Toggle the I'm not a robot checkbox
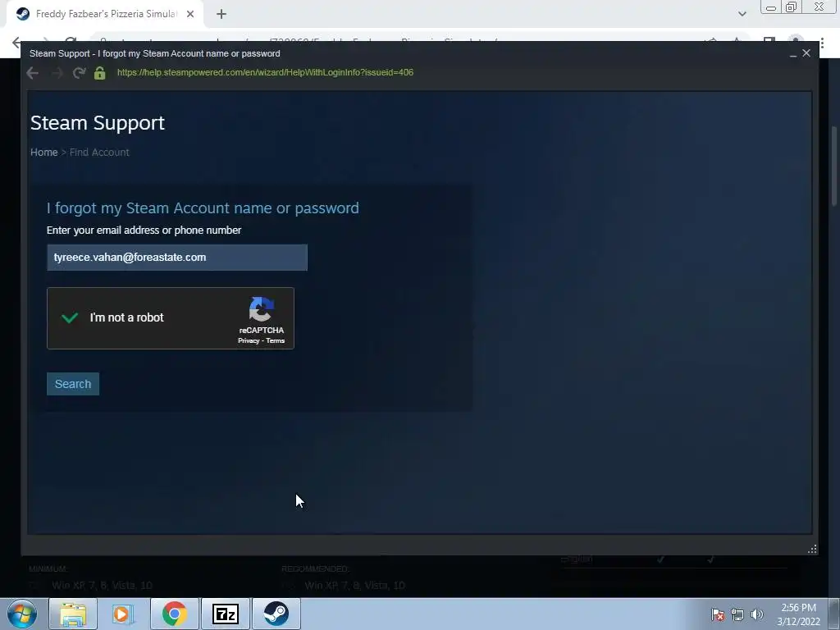Image resolution: width=840 pixels, height=630 pixels. pos(70,317)
